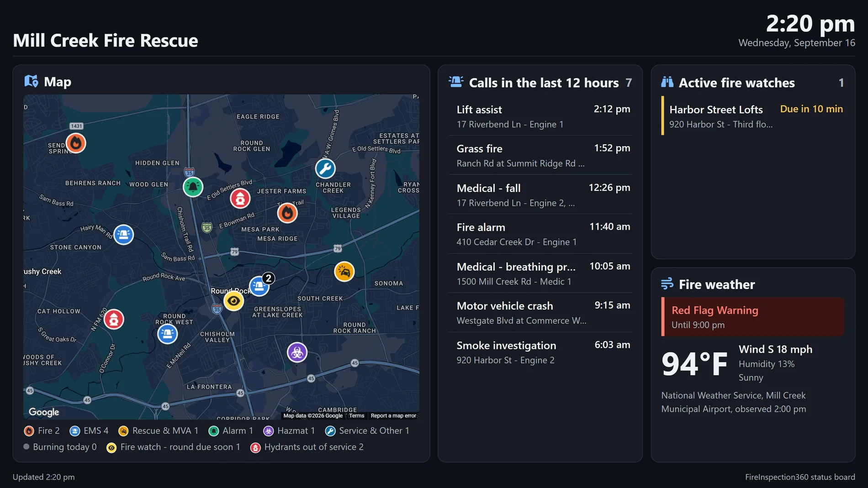Click the EMS cluster marker with badge 2
Image resolution: width=868 pixels, height=488 pixels.
pos(259,286)
